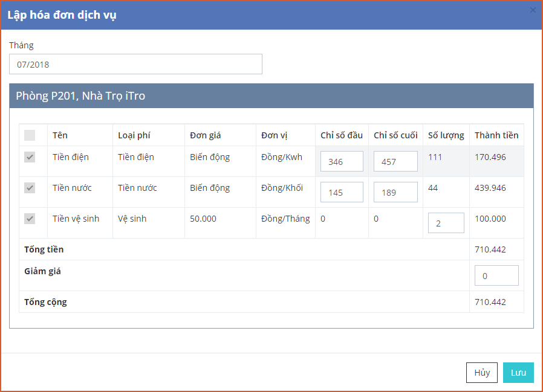Viewport: 543px width, 392px height.
Task: Edit Tiền điện starting index field 346
Action: click(342, 162)
